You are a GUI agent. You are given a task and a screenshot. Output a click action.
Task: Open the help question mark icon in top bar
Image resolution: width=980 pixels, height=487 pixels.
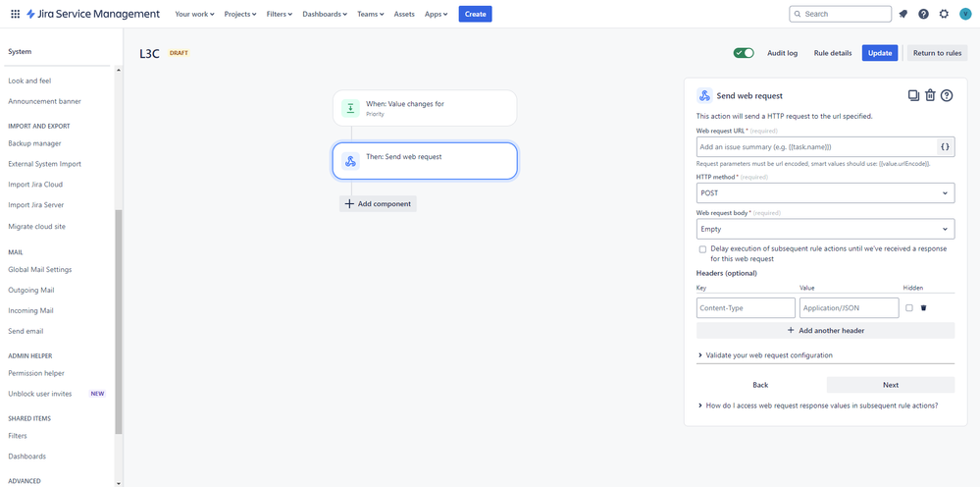coord(923,14)
